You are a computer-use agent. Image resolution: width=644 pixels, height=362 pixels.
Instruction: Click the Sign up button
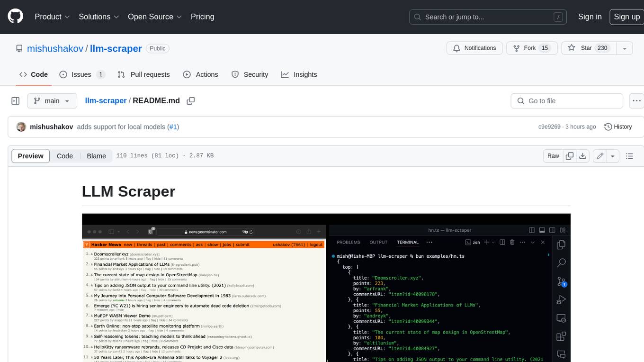[626, 17]
